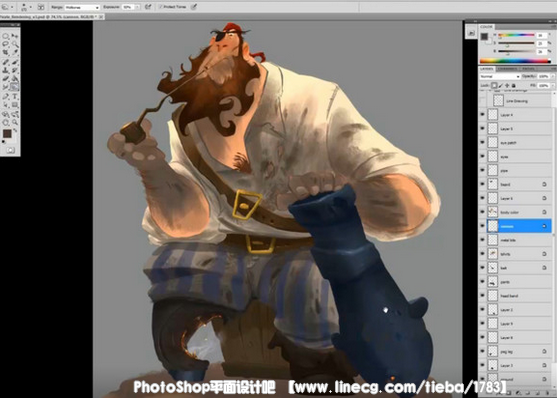Select the Path Selection tool
The height and width of the screenshot is (404, 557).
[x=6, y=105]
